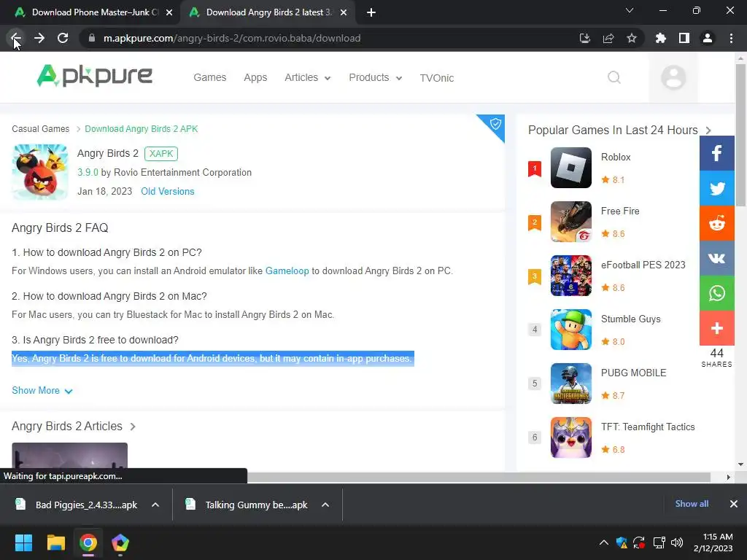Click the address bar URL
Viewport: 747px width, 560px height.
coord(232,38)
